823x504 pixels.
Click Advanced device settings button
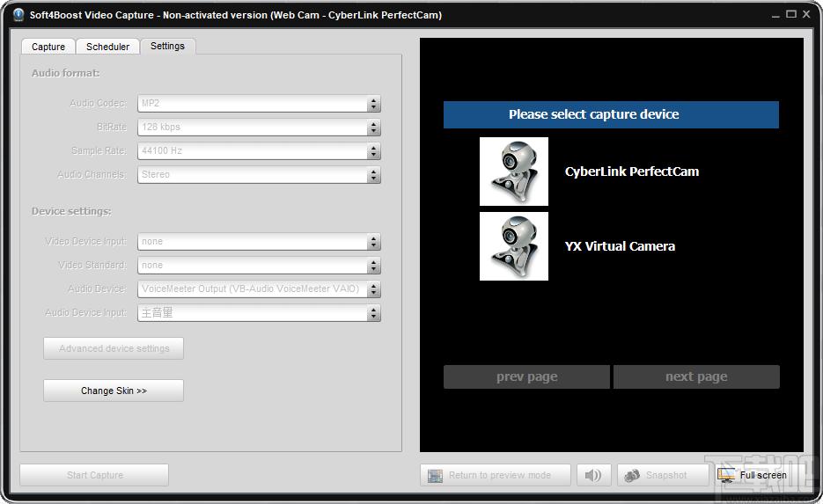click(114, 348)
